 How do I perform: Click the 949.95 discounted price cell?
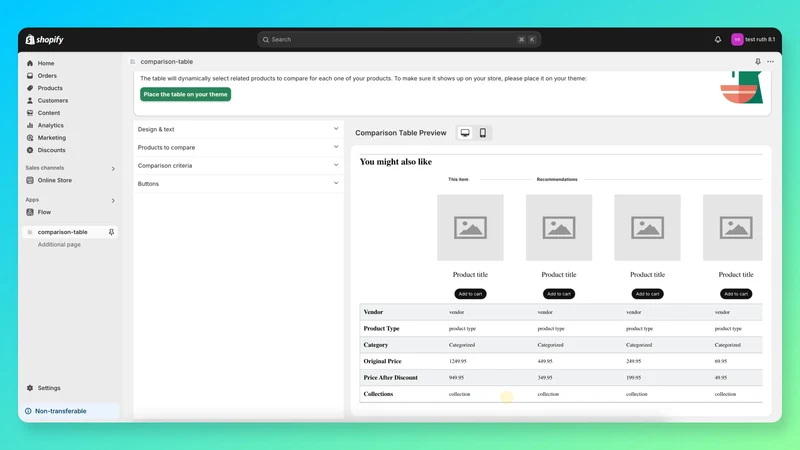click(457, 378)
